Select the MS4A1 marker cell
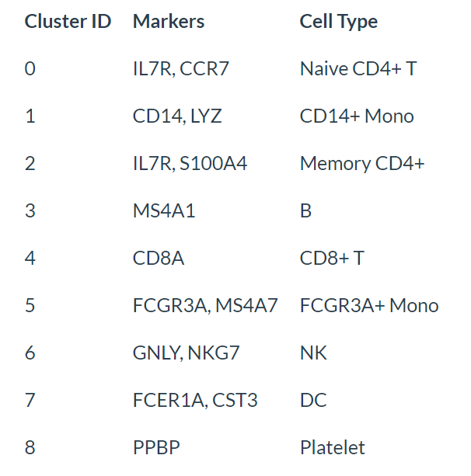The height and width of the screenshot is (476, 471). (x=164, y=210)
